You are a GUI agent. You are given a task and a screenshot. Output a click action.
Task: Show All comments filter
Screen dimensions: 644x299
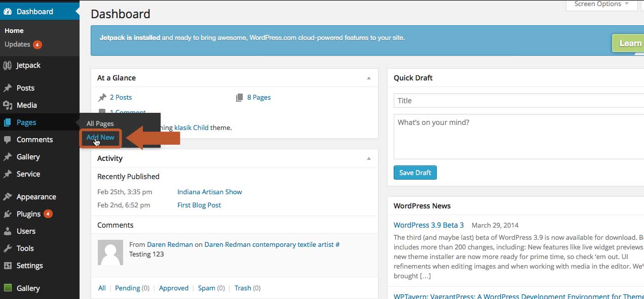coord(102,288)
